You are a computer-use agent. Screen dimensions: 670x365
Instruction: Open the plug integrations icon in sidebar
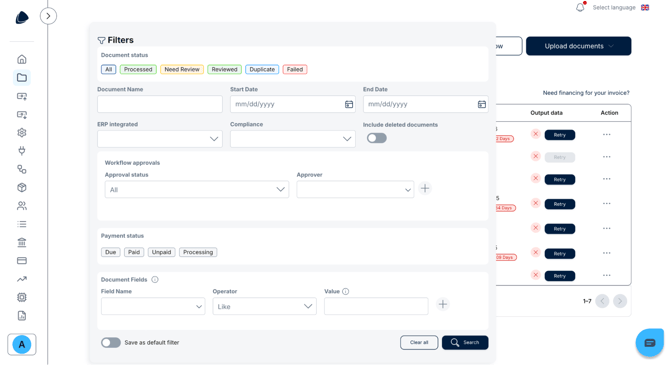[x=22, y=150]
